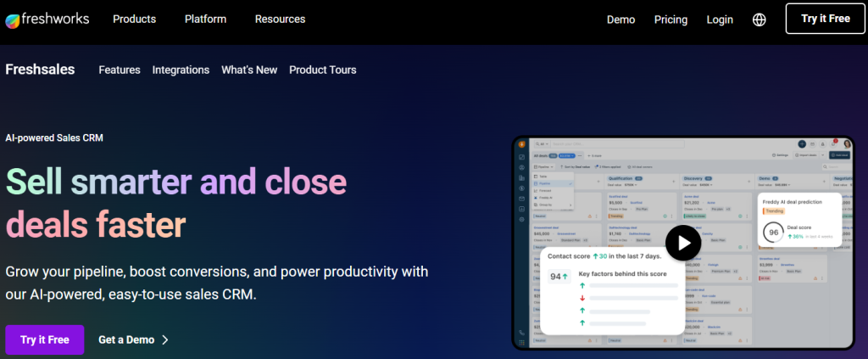Screen dimensions: 868x359
Task: Open the language selector globe icon
Action: pyautogui.click(x=759, y=20)
